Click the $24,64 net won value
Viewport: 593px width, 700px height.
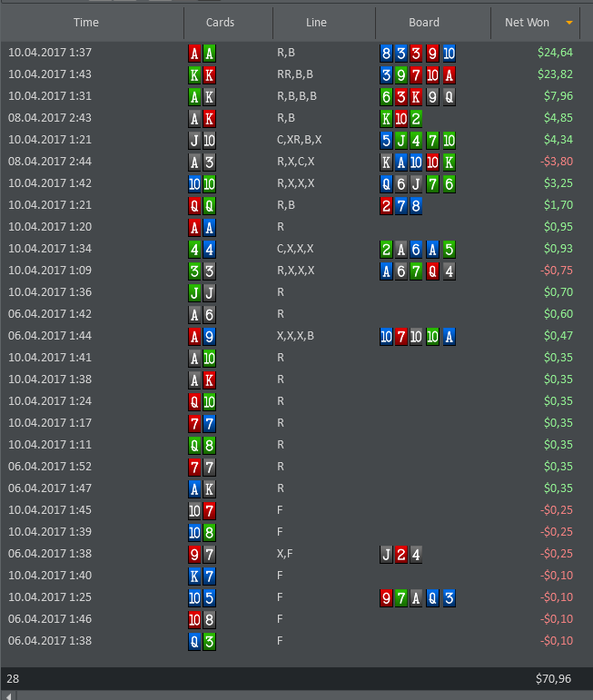555,52
